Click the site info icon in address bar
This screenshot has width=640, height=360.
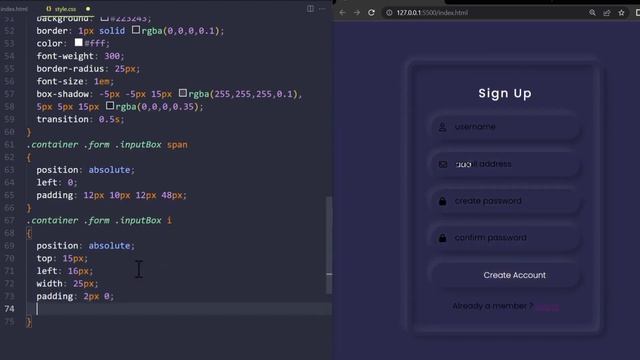tap(389, 13)
